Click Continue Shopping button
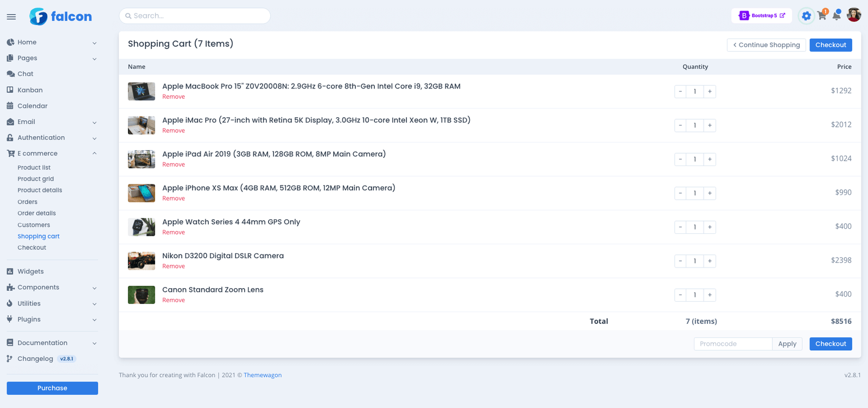 766,45
